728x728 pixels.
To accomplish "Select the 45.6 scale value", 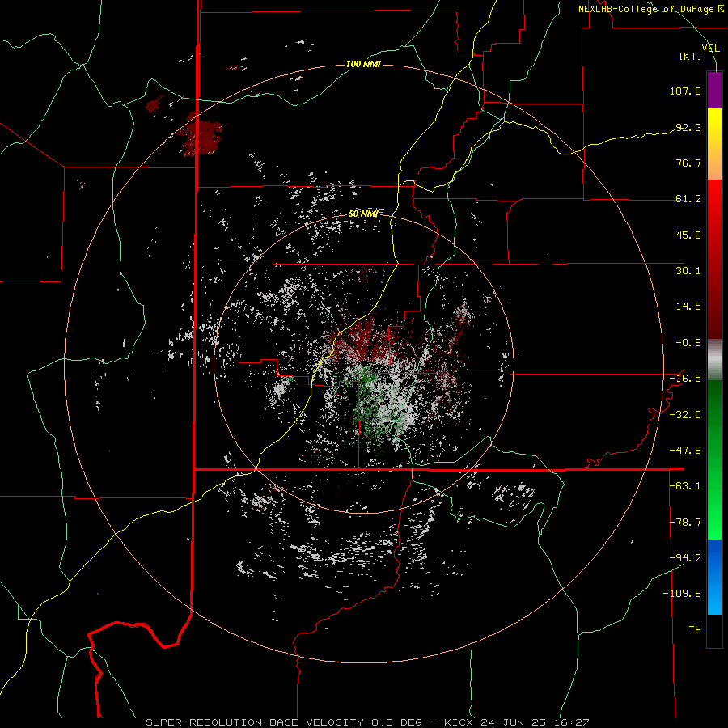I will [688, 235].
